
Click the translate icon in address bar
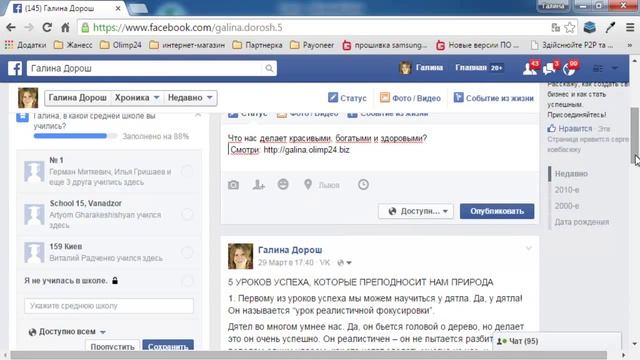tap(556, 28)
